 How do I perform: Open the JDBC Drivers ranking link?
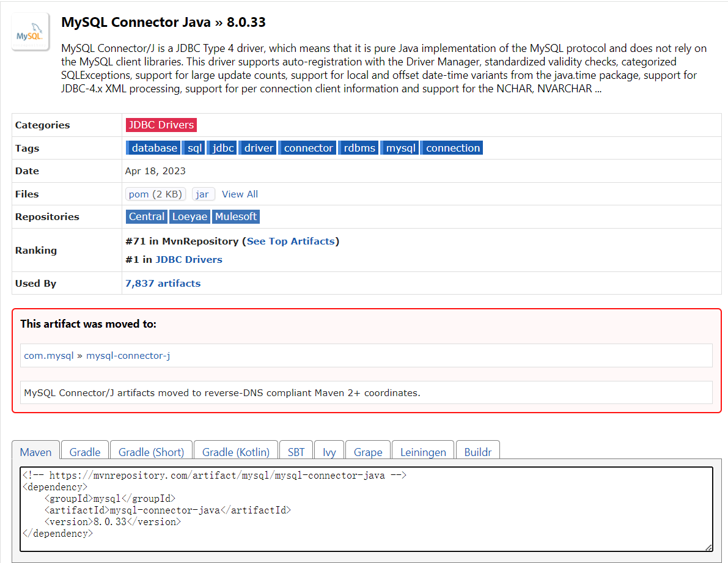coord(188,259)
